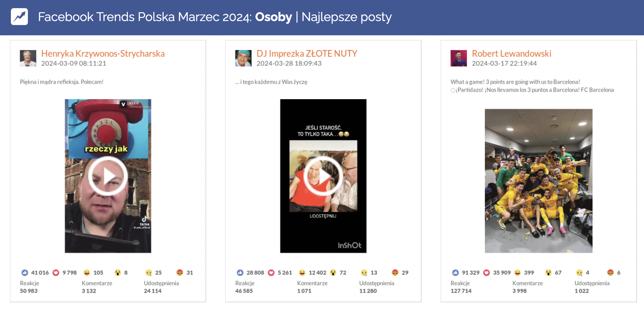Click like icon showing 41 016
This screenshot has height=313, width=644.
pyautogui.click(x=25, y=273)
